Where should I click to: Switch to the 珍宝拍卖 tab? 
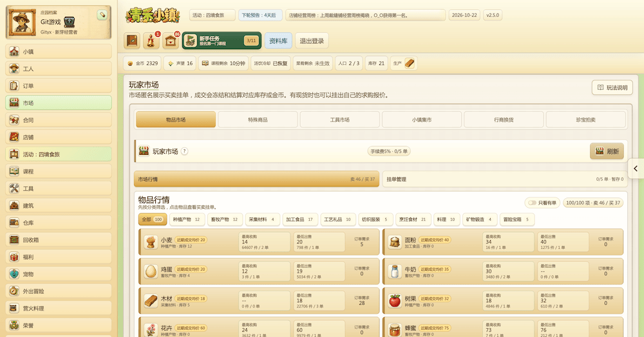(x=585, y=120)
